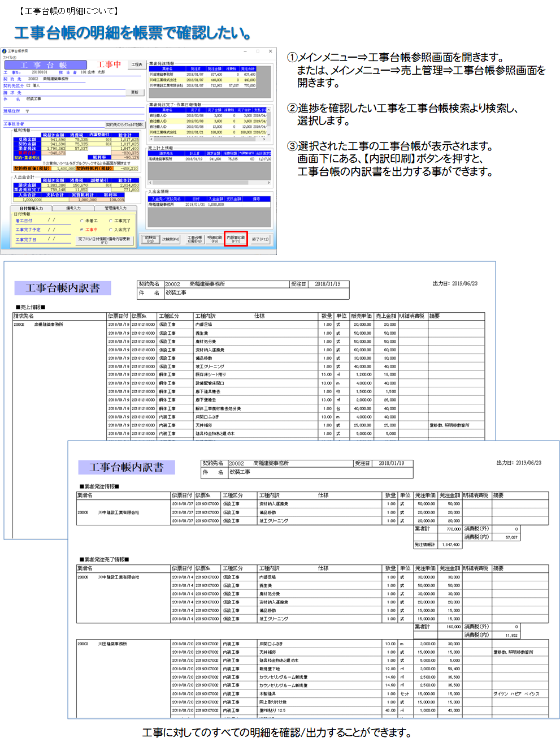Switch to the 備考入力 tab
This screenshot has height=742, width=560.
73,208
